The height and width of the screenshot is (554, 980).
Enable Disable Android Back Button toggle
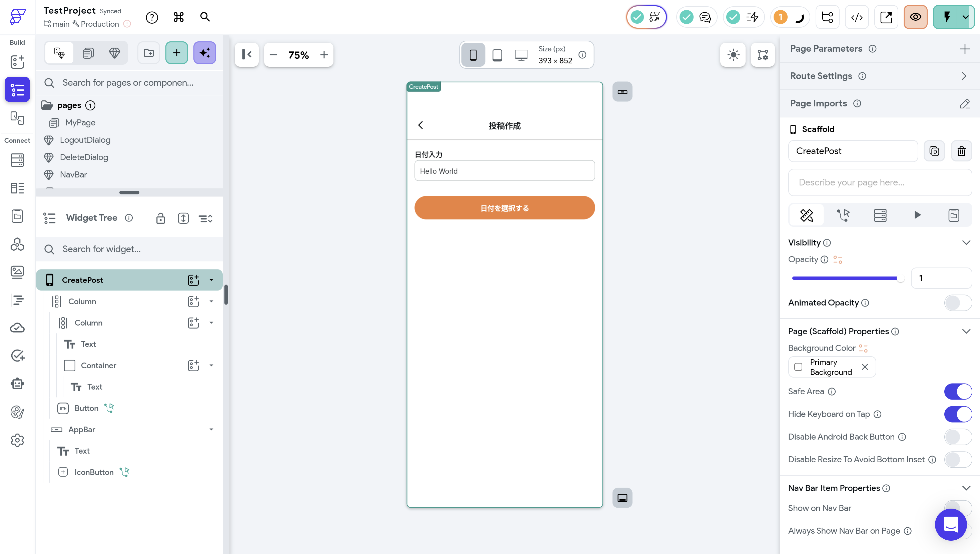(x=958, y=437)
